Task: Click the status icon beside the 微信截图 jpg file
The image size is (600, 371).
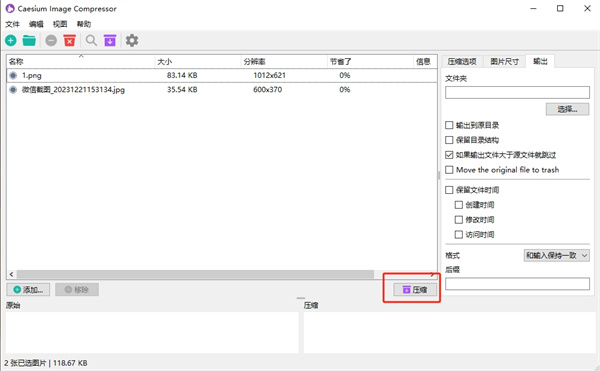Action: [x=13, y=89]
